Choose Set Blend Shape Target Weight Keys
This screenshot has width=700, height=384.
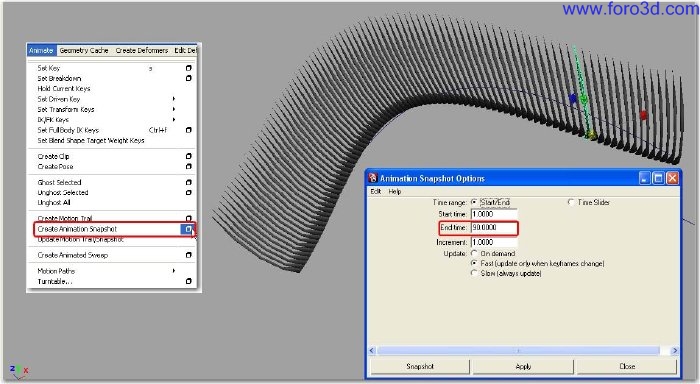[x=91, y=140]
